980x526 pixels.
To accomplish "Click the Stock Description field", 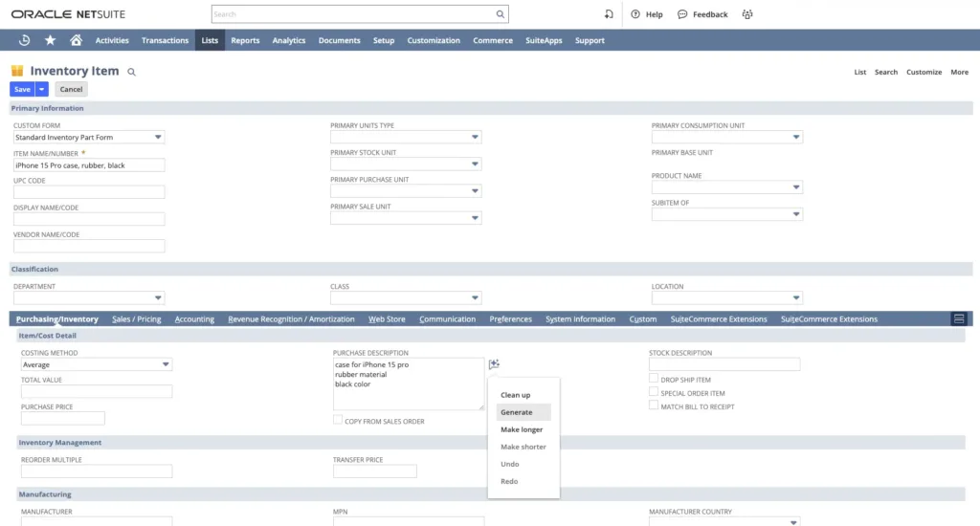I will pyautogui.click(x=724, y=364).
